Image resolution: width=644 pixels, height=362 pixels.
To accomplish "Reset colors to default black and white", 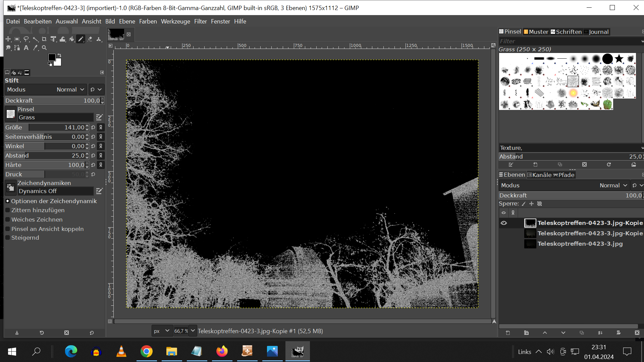I will (x=50, y=64).
